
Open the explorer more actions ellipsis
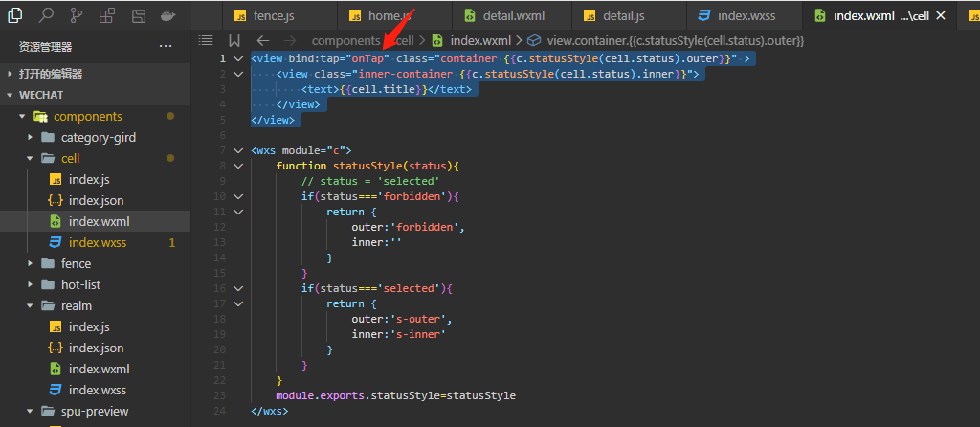pos(166,46)
